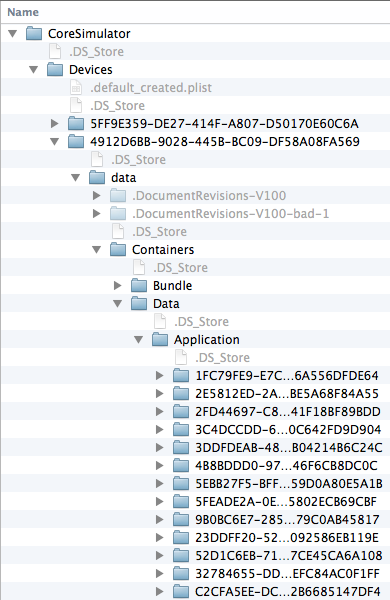Image resolution: width=390 pixels, height=600 pixels.
Task: Expand folder 2E5812ED-2A…BE5A68F84A55
Action: pyautogui.click(x=160, y=393)
